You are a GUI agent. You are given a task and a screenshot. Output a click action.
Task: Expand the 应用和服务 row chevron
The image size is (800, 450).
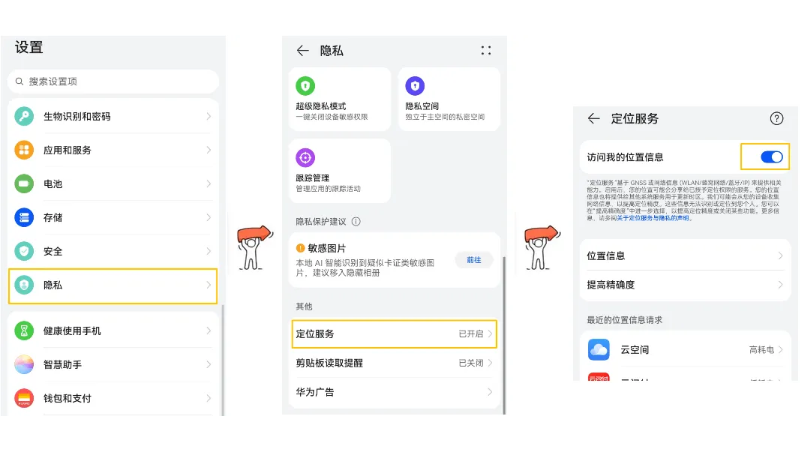209,150
